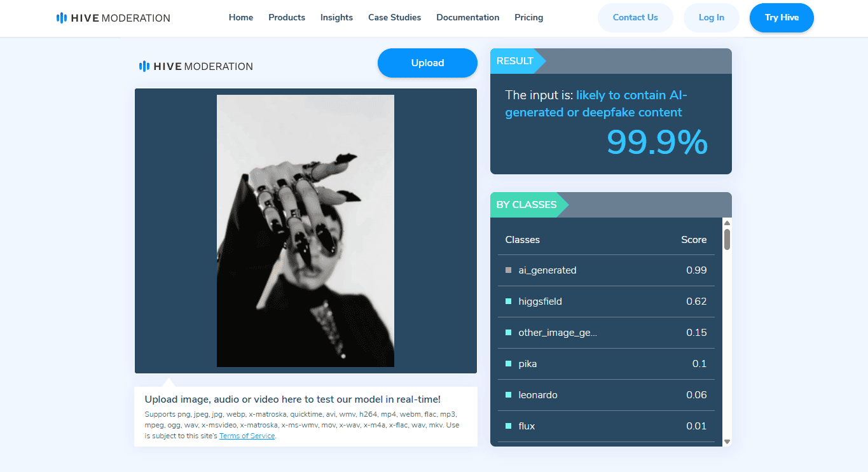
Task: Click the uploaded black-and-white image preview
Action: 305,231
